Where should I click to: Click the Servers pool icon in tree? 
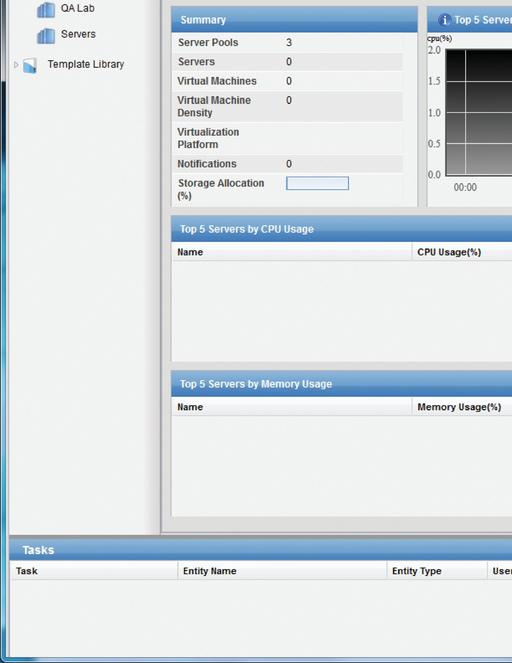(x=46, y=36)
